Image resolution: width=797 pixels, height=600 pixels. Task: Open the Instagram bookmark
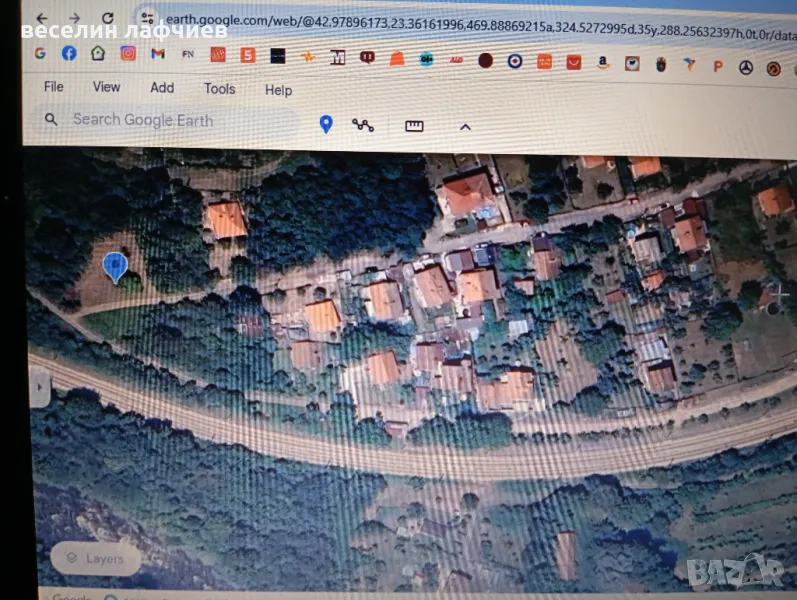click(128, 54)
